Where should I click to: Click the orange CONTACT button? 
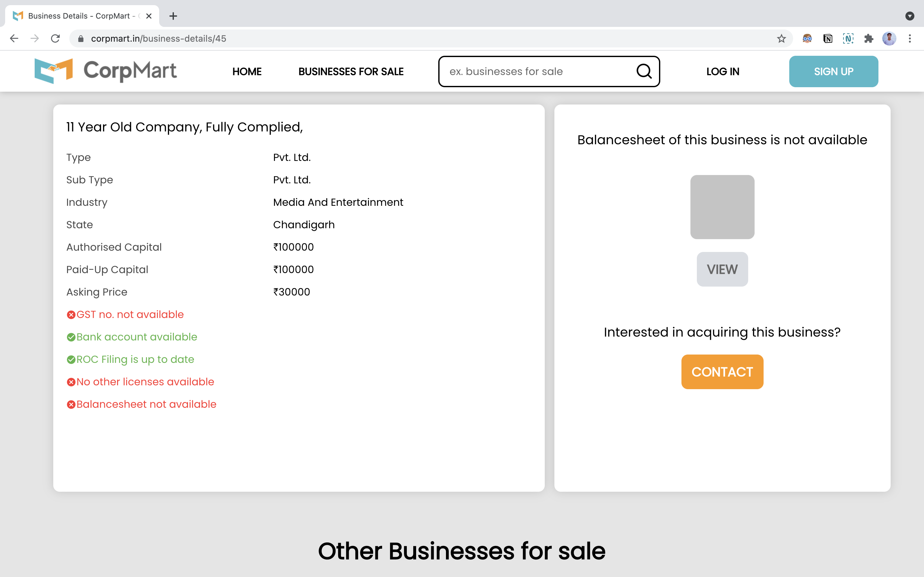(x=722, y=372)
